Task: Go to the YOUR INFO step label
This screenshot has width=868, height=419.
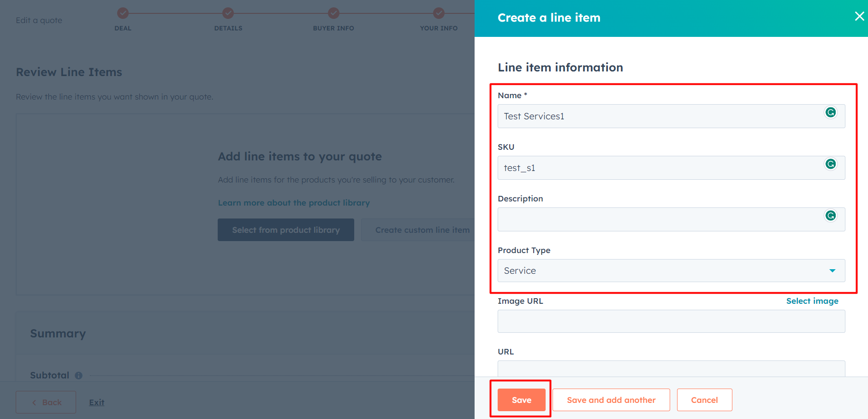Action: pos(439,28)
